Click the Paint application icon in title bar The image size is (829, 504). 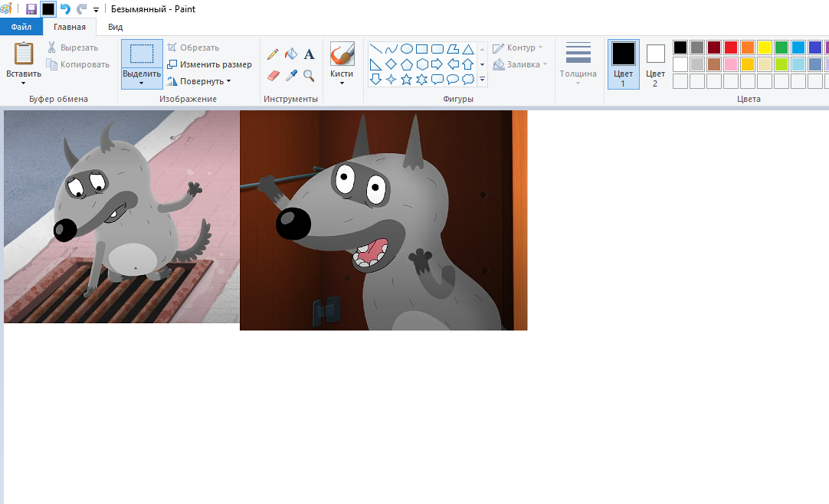(6, 9)
